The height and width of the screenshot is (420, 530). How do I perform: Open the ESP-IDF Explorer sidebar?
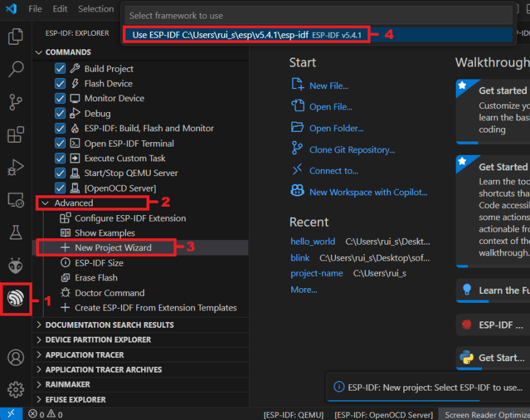(x=16, y=297)
